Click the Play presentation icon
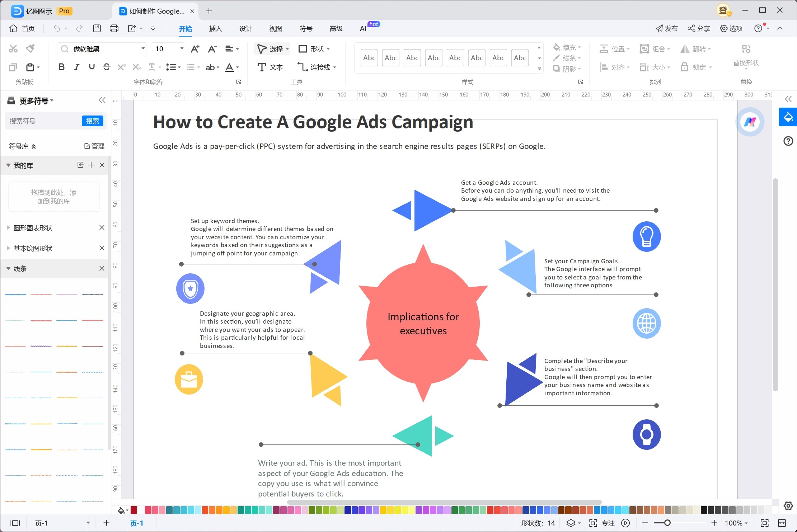This screenshot has height=532, width=797. [x=625, y=523]
